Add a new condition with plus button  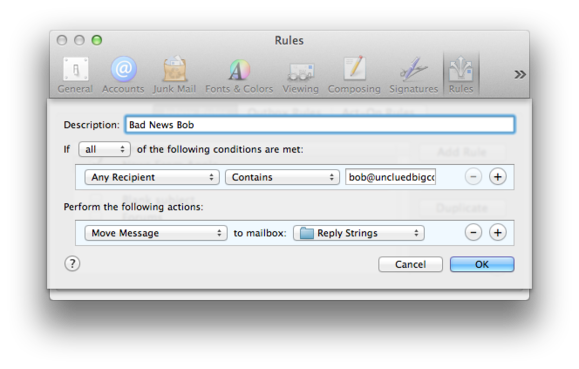point(497,177)
